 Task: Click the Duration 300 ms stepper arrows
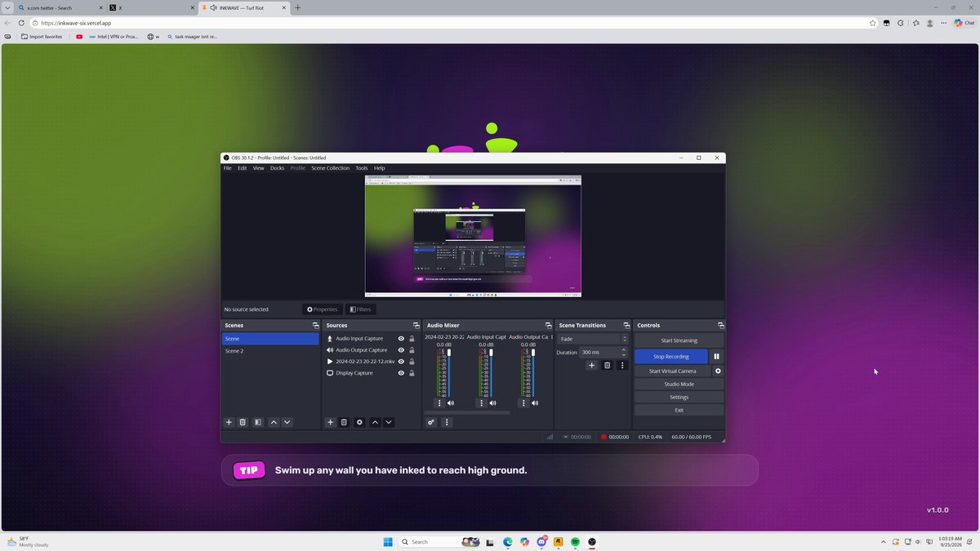point(625,352)
